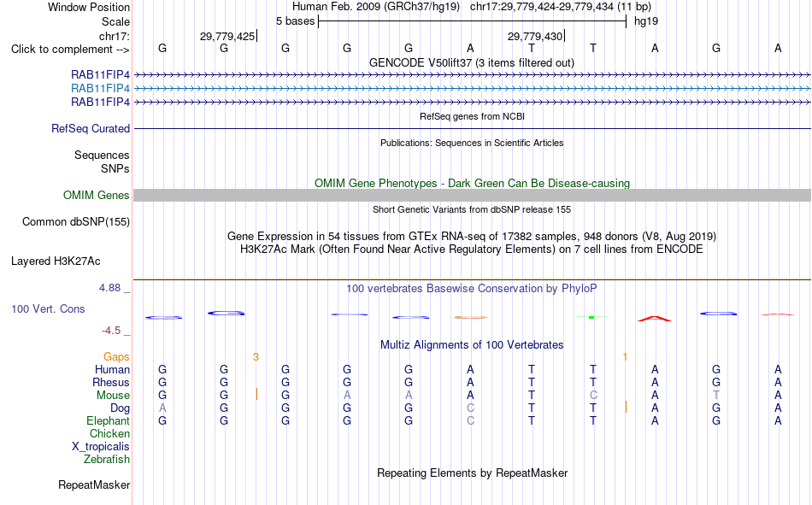Click the orange Gaps label
Screen dimensions: 812x505
tap(116, 357)
